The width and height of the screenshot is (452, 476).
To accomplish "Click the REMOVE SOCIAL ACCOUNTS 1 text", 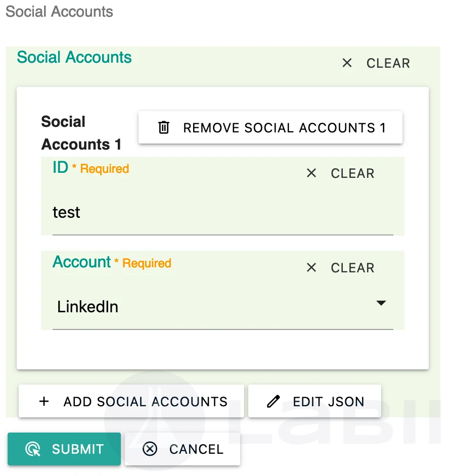I will [x=284, y=128].
